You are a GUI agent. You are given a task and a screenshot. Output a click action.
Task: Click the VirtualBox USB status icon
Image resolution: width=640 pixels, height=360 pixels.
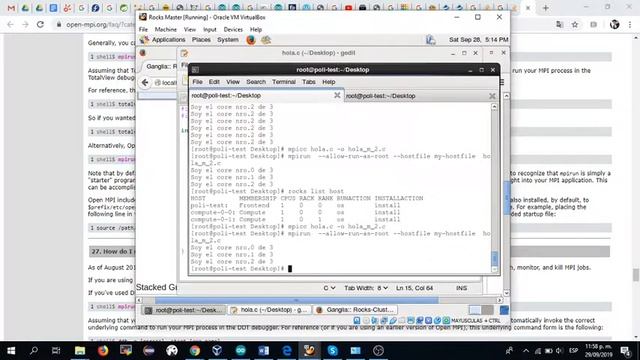click(393, 321)
